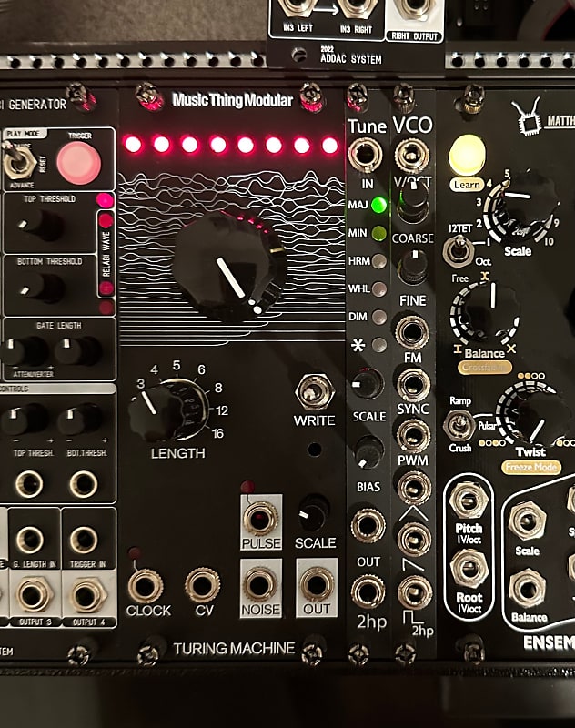
Task: Select the G. LENGTH IN jack
Action: click(x=30, y=540)
